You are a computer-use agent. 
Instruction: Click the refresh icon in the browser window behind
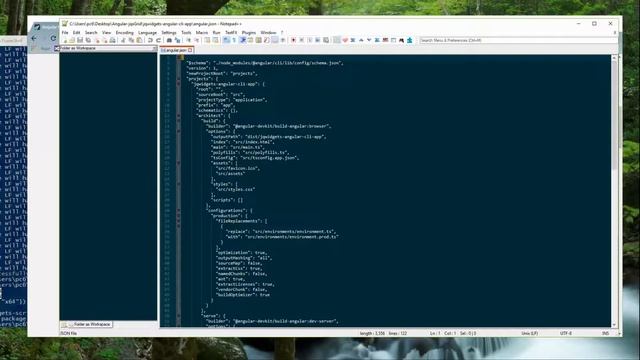click(x=53, y=38)
